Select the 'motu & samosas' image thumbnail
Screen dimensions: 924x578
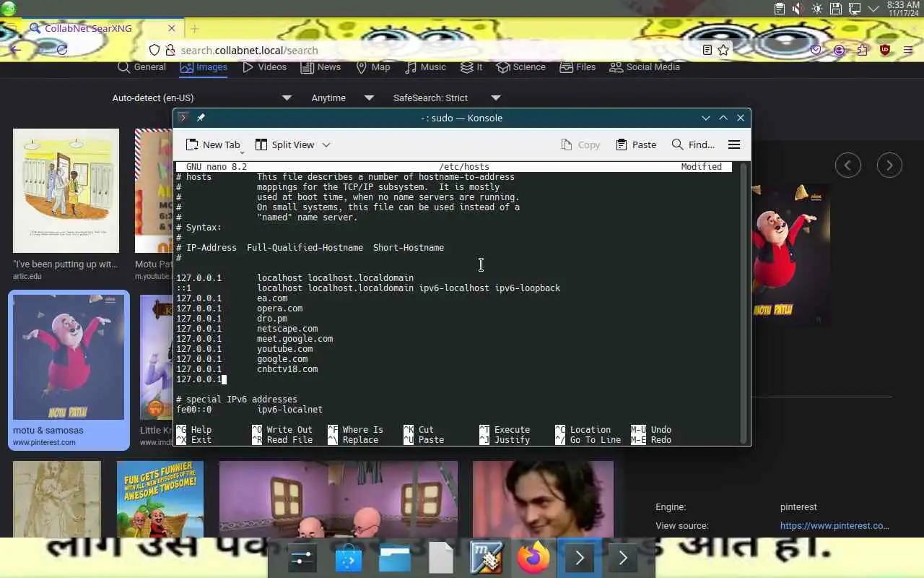pyautogui.click(x=69, y=357)
